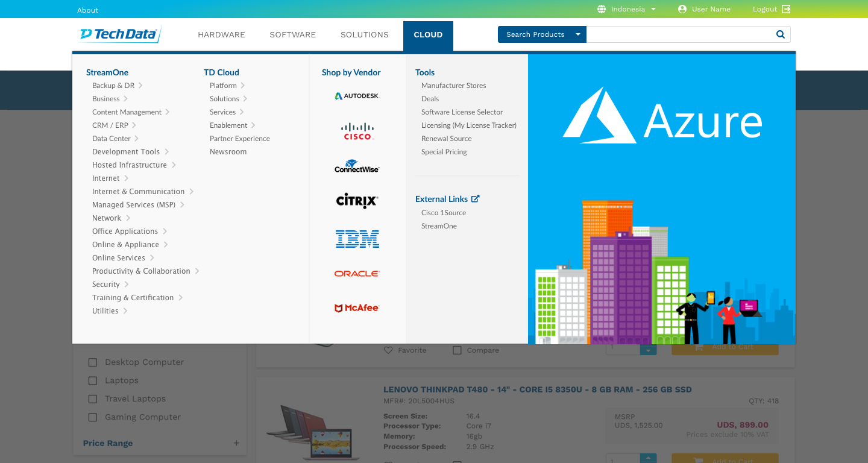Open Special Pricing link
868x463 pixels.
[444, 152]
